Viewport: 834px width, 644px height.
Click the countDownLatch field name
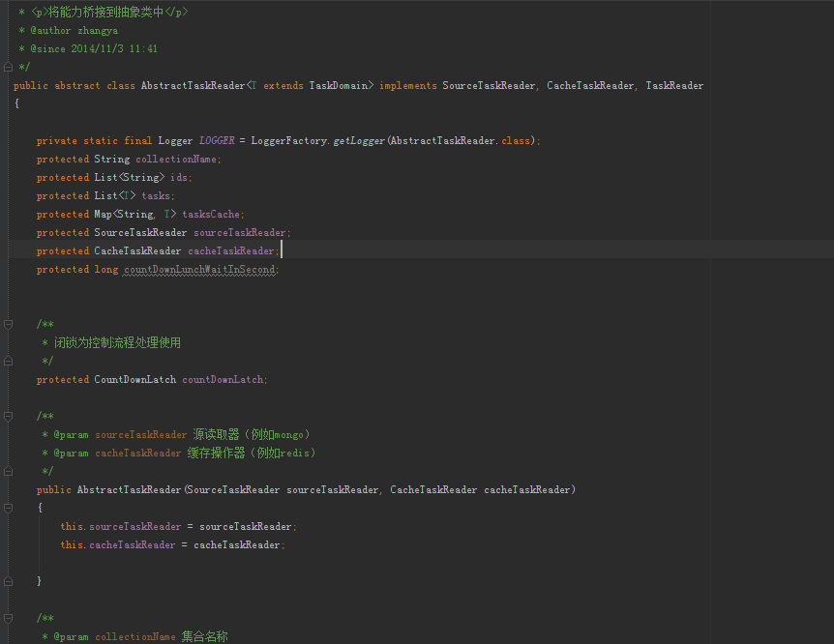[x=223, y=379]
